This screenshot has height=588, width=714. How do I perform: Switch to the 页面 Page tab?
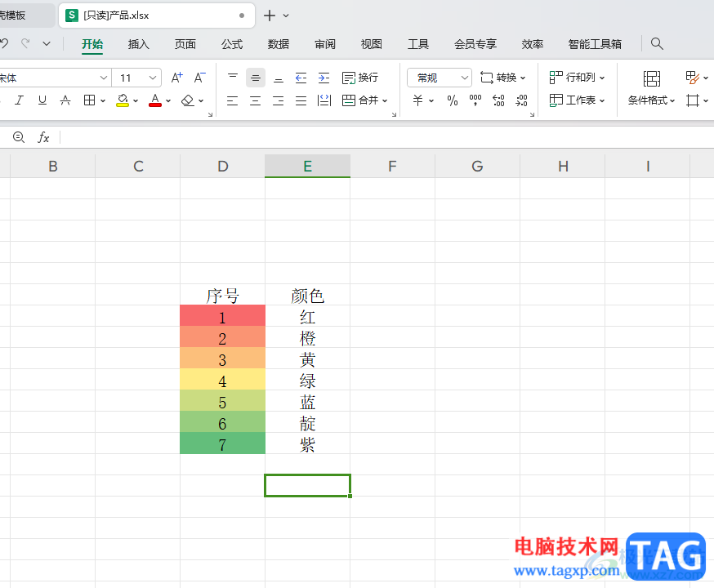coord(185,44)
